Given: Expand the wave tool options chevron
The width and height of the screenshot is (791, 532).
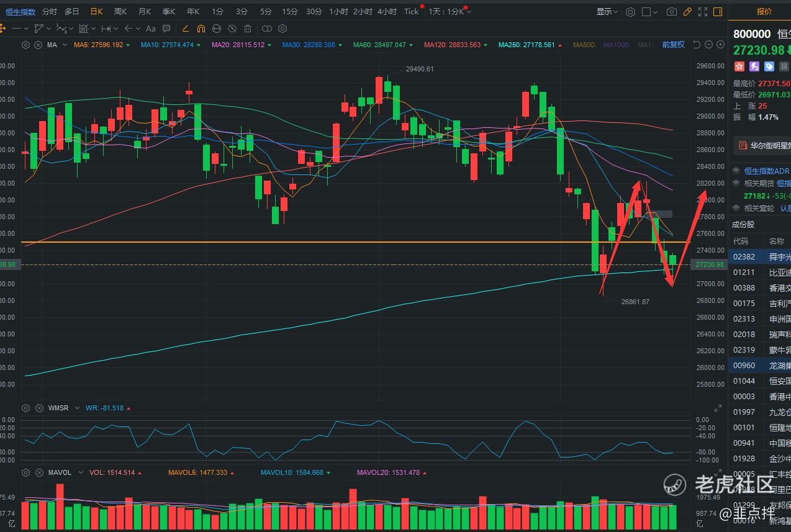Looking at the screenshot, I should (70, 29).
